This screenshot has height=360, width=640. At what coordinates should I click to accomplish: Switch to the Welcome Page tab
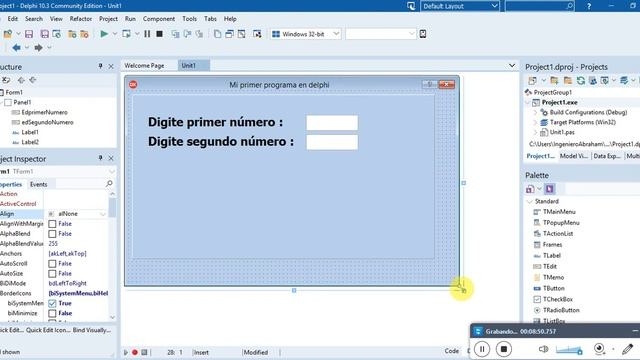point(144,65)
